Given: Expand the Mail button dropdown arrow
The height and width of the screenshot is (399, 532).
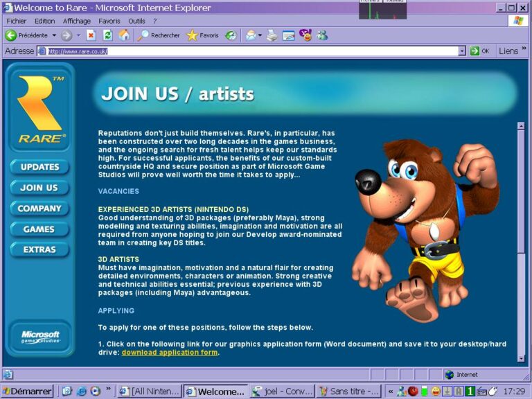Looking at the screenshot, I should coord(260,35).
